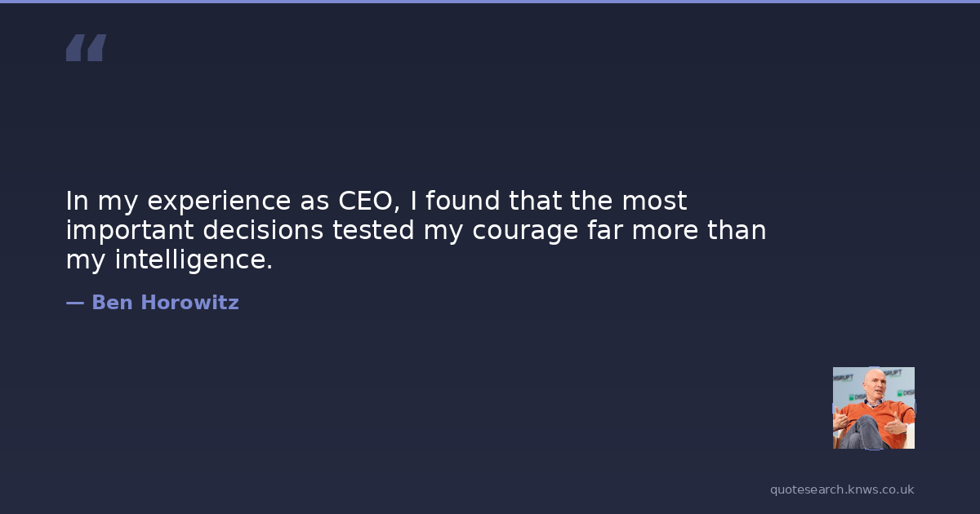980x514 pixels.
Task: Click the word "important" in the quote
Action: pos(129,231)
